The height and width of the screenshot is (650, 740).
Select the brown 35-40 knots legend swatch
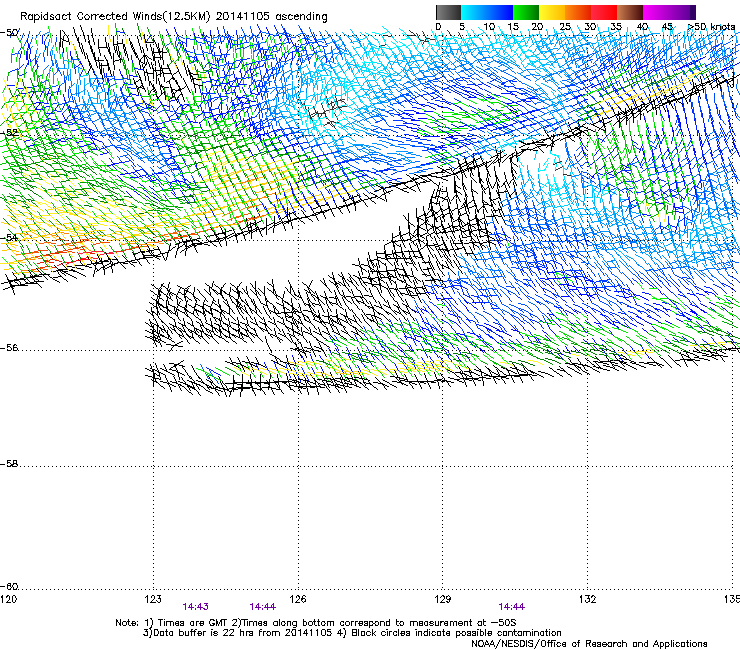(630, 12)
